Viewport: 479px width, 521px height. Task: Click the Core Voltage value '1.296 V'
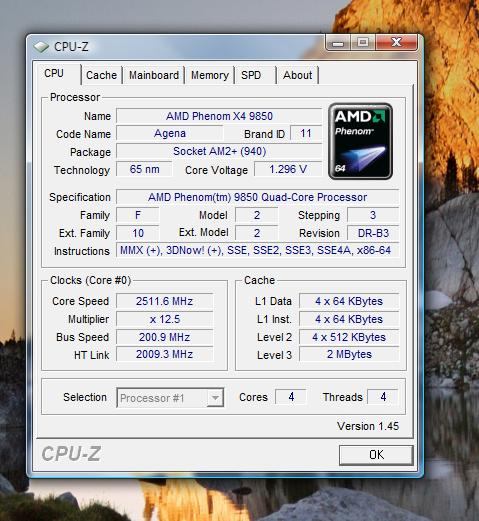click(x=288, y=169)
